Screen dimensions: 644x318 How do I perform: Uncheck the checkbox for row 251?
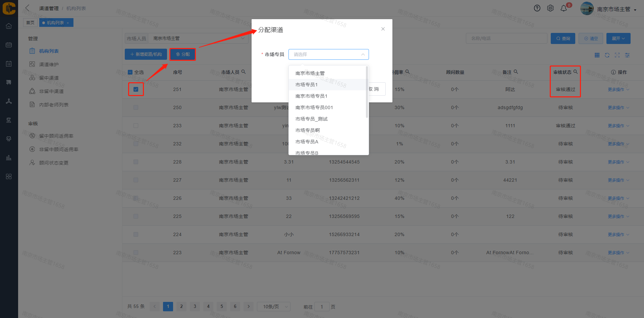(136, 89)
